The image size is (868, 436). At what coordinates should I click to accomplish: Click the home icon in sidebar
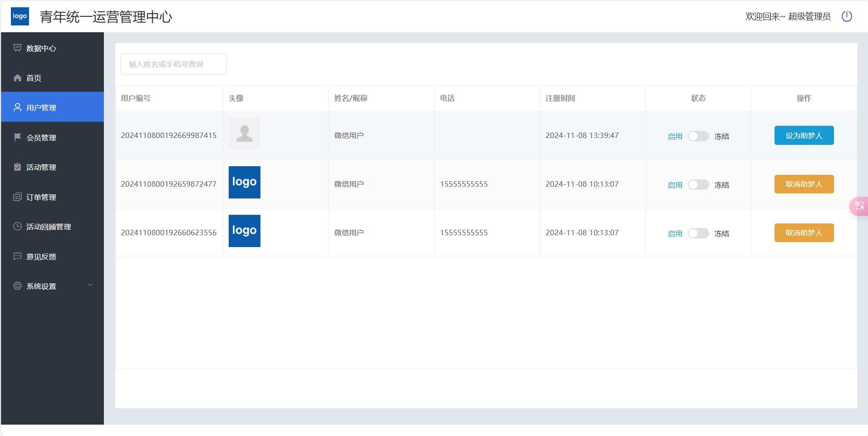[17, 78]
